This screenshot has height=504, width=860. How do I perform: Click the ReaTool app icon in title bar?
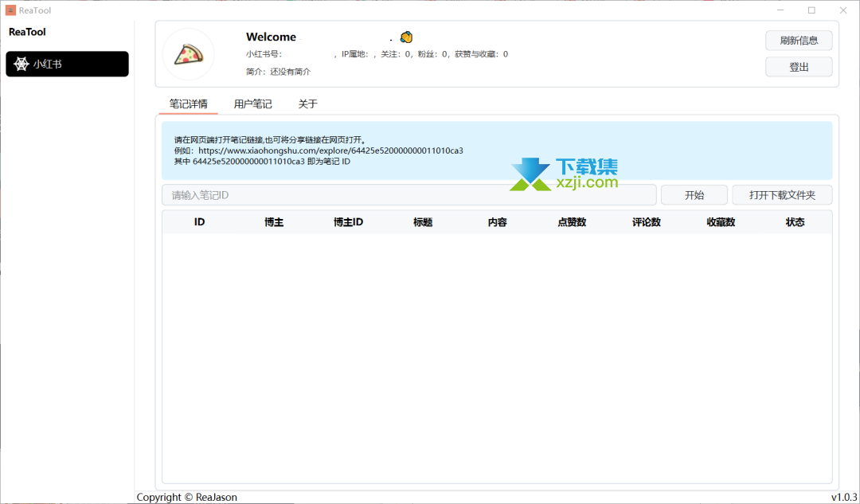10,10
